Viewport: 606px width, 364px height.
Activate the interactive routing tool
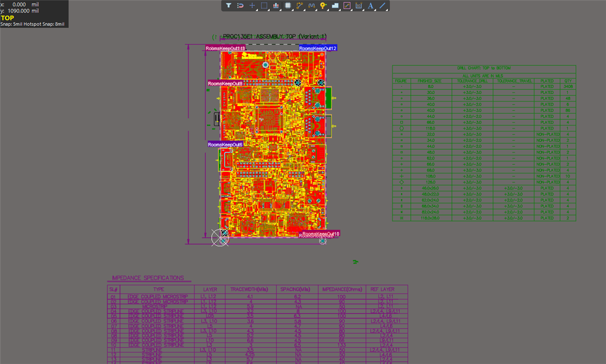click(x=300, y=6)
